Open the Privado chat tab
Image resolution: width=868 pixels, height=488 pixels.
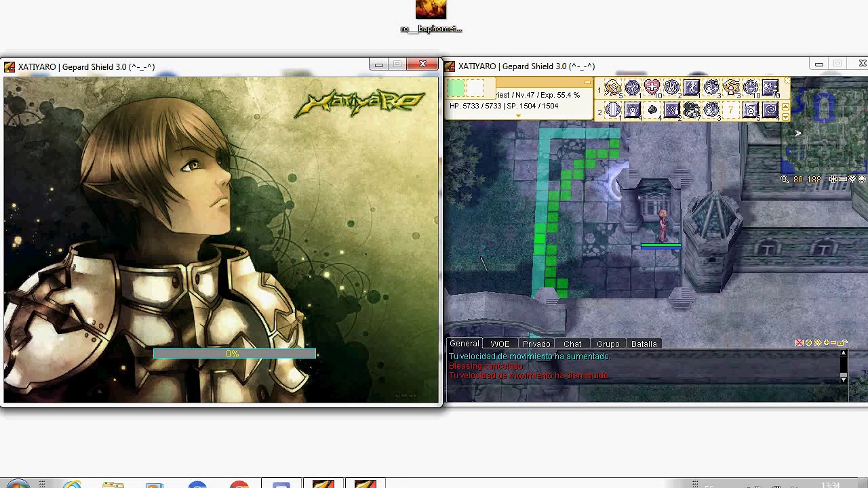(x=536, y=344)
